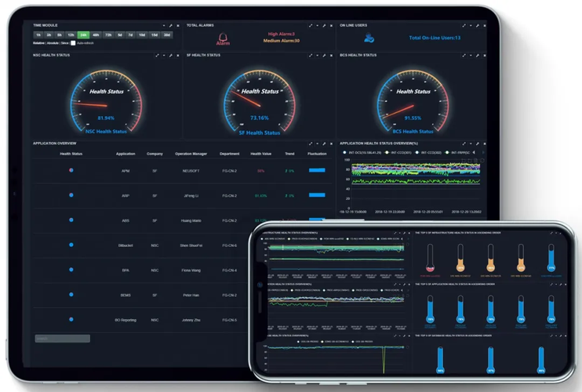Image resolution: width=582 pixels, height=392 pixels.
Task: Open Total Alarms panel wrench settings
Action: click(324, 26)
